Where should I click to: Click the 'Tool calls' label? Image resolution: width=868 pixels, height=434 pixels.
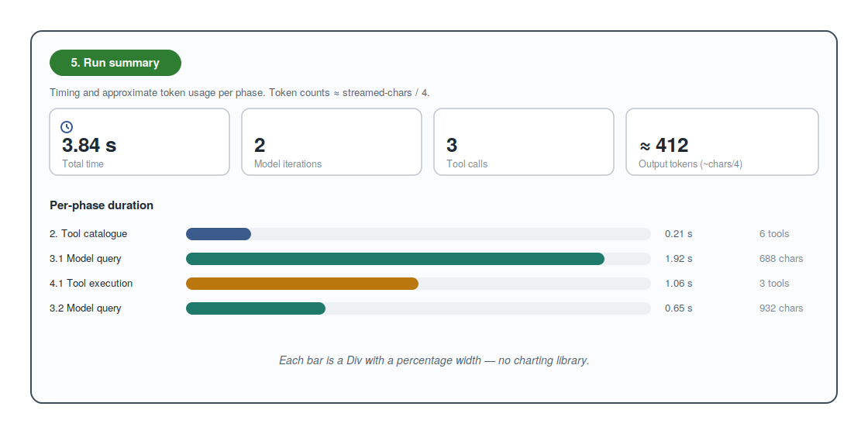[x=467, y=164]
